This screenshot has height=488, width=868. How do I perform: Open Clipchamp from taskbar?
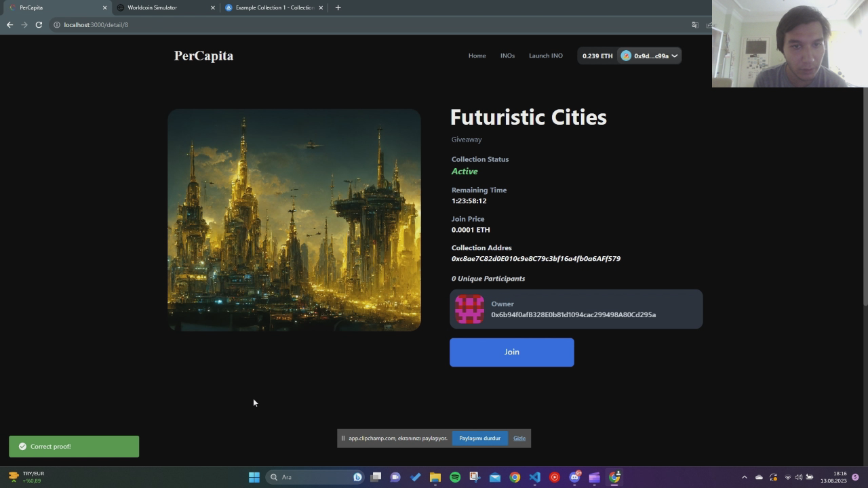coord(594,477)
